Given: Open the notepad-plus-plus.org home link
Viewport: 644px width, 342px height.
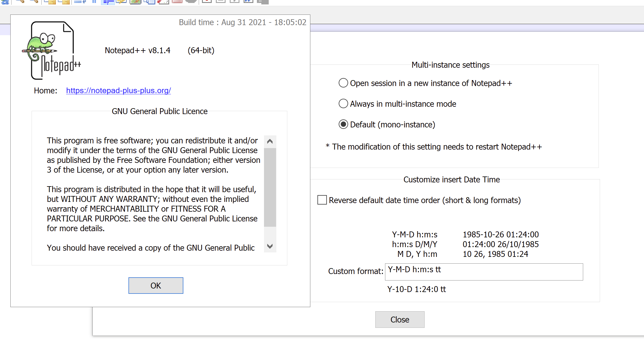Looking at the screenshot, I should tap(118, 90).
